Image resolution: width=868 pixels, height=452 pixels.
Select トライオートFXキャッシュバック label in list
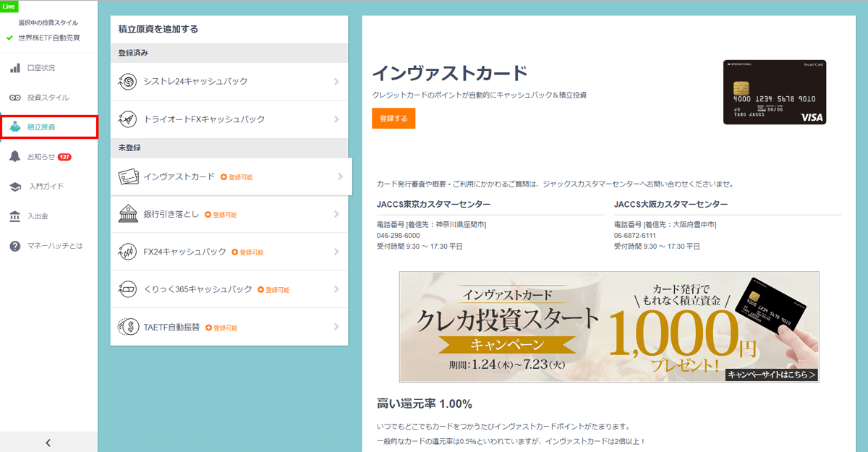[204, 119]
